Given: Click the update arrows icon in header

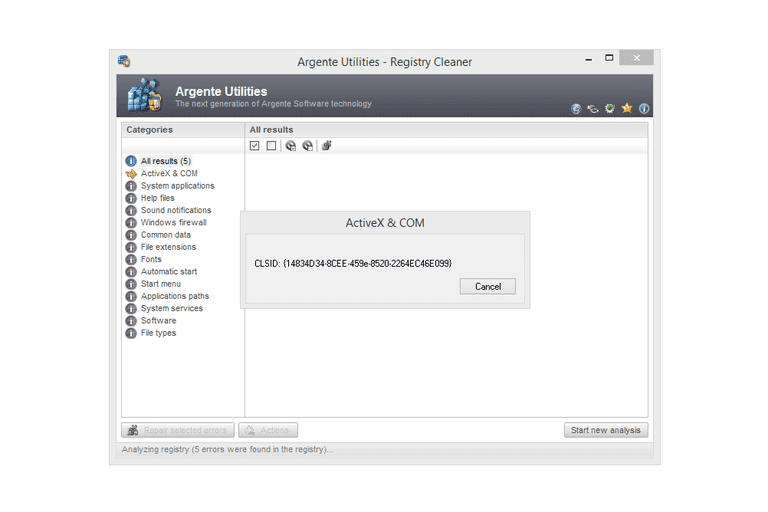Looking at the screenshot, I should (593, 109).
